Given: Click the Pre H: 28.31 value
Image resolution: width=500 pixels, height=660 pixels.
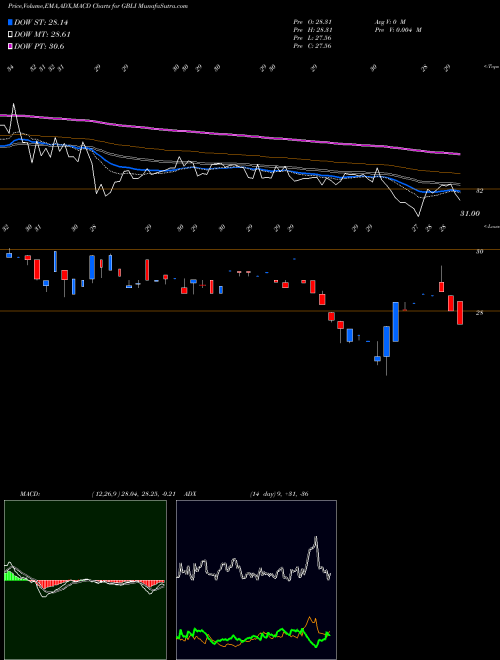Looking at the screenshot, I should [x=312, y=30].
